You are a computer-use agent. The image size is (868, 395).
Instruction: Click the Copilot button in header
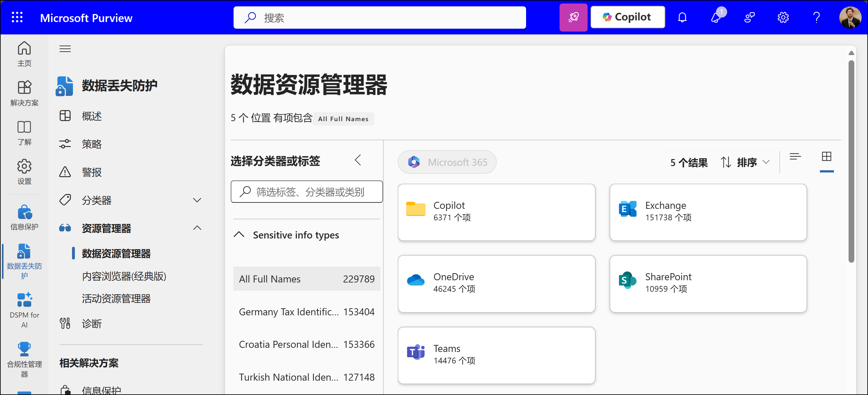tap(627, 18)
